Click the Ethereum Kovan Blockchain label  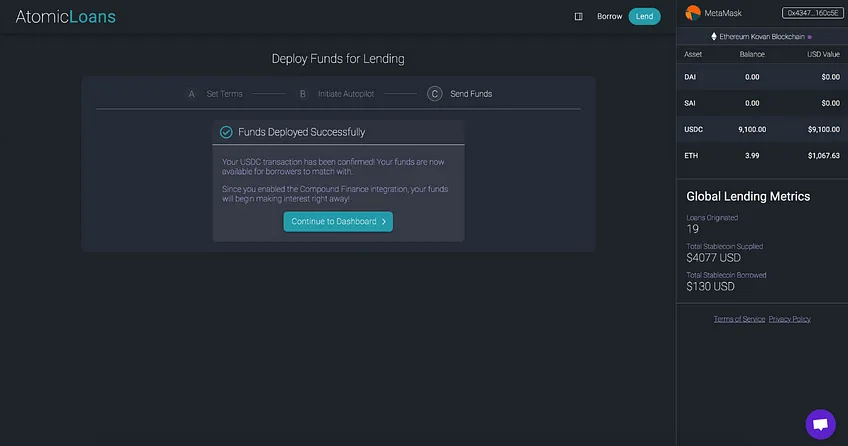tap(761, 37)
